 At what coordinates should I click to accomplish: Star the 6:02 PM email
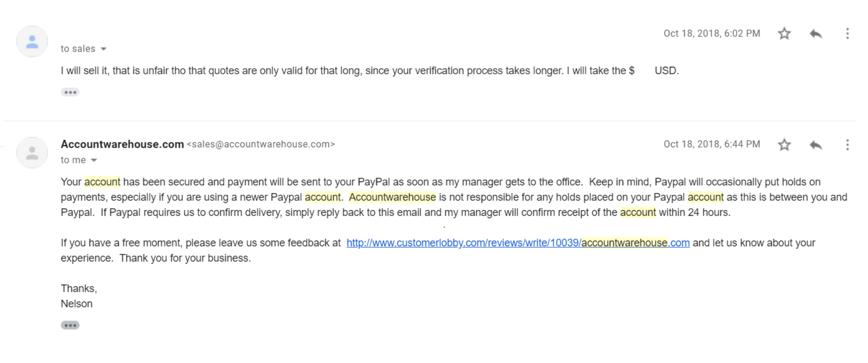pos(784,33)
